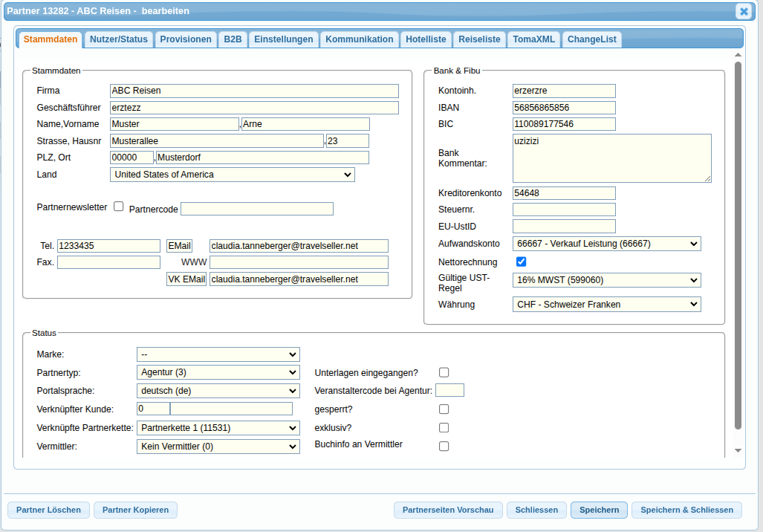The image size is (763, 532).
Task: Check Unterlagen eingegangen? box
Action: tap(444, 372)
